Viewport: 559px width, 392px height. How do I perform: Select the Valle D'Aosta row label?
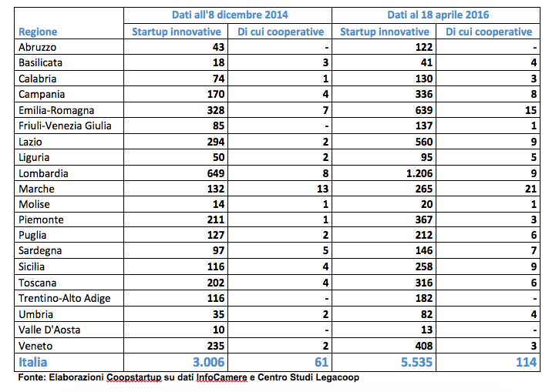pyautogui.click(x=51, y=330)
